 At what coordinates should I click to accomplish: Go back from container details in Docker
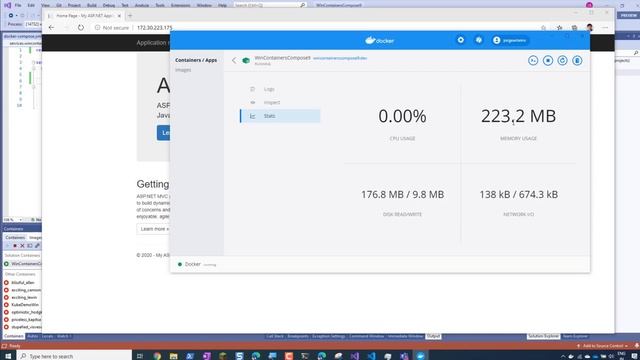(234, 60)
